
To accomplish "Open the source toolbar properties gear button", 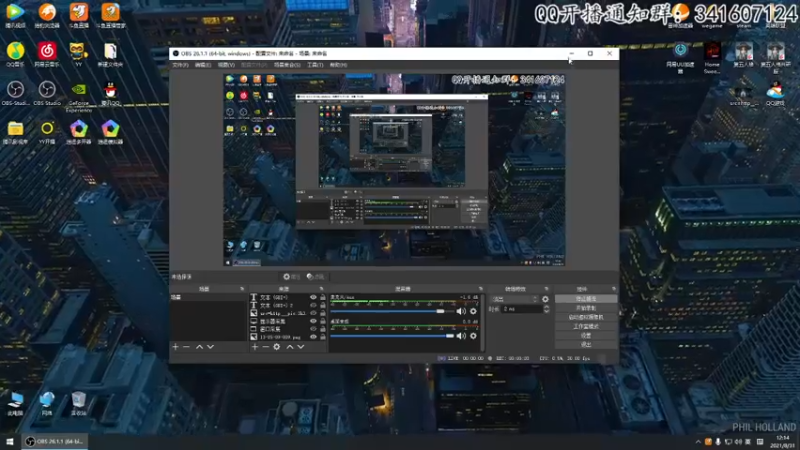I will [292, 277].
